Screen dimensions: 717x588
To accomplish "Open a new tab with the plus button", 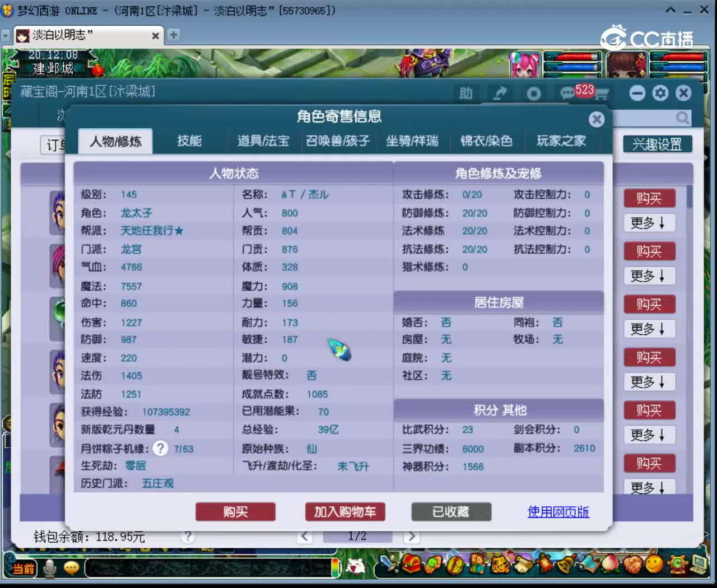I will click(x=174, y=35).
